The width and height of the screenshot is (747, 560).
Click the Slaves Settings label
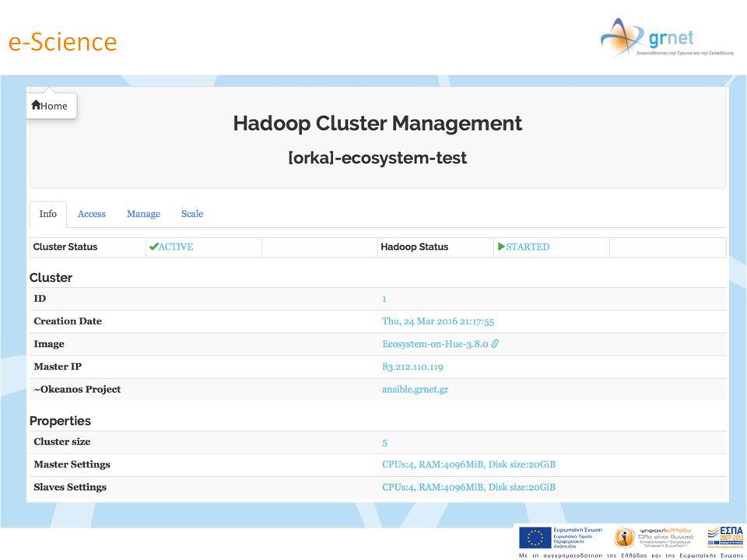click(x=70, y=487)
